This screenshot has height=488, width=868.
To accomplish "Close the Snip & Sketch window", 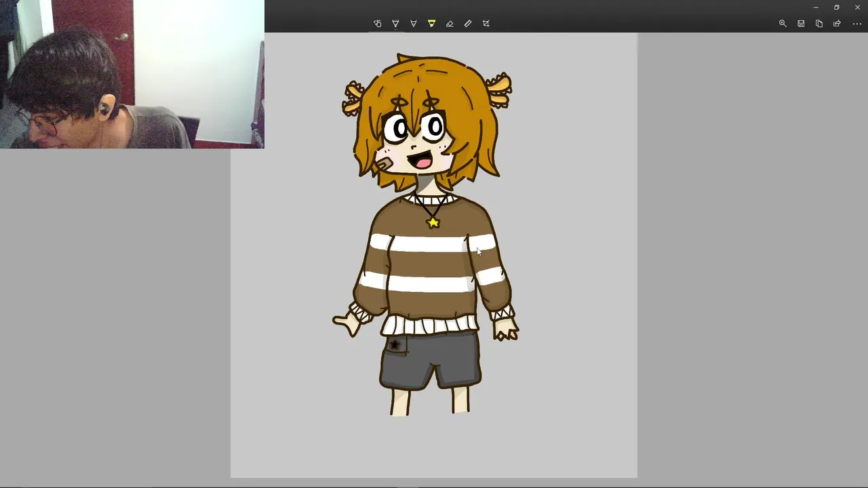I will tap(857, 7).
